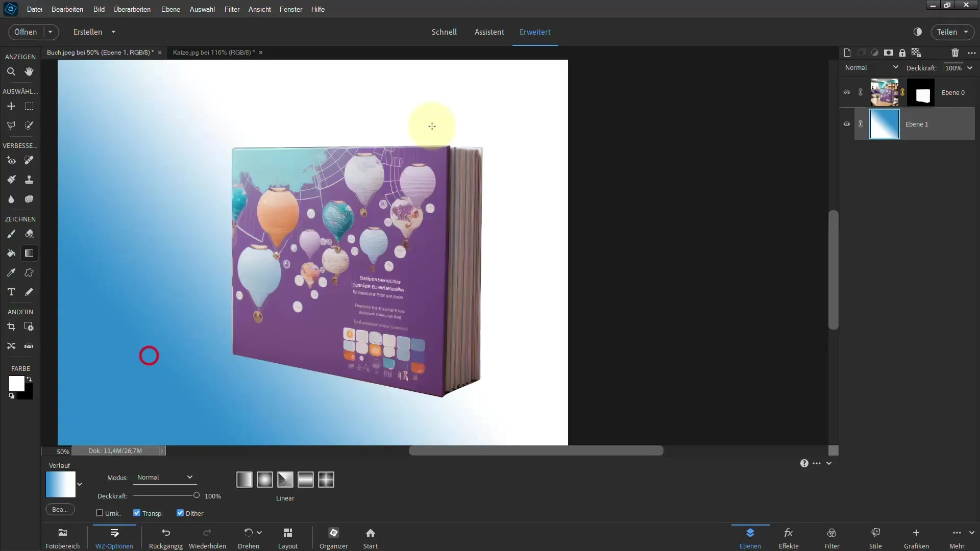Select the Smart Brush tool
The width and height of the screenshot is (980, 551).
point(11,180)
